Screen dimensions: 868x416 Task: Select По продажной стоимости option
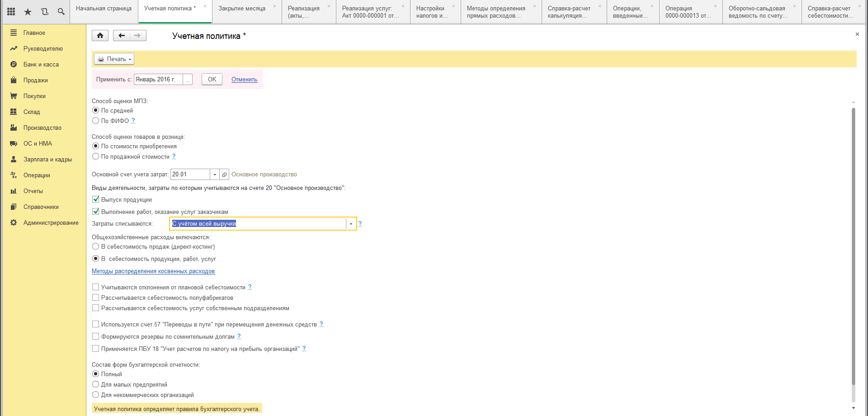tap(95, 156)
